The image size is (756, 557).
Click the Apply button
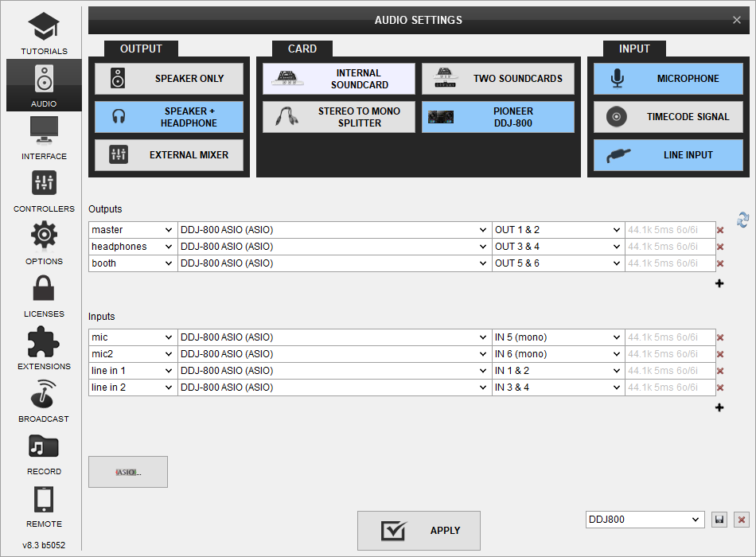419,531
